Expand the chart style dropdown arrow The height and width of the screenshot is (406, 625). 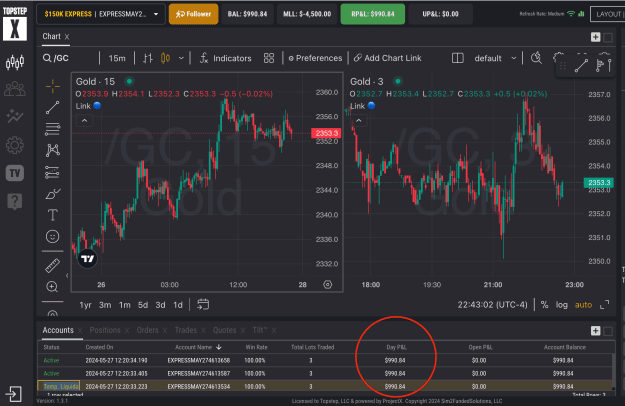181,58
